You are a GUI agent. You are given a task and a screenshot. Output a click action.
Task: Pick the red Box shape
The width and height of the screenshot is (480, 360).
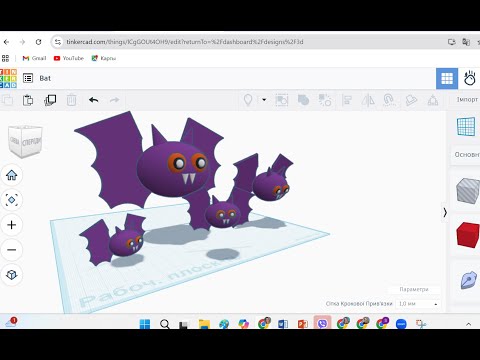(x=468, y=235)
